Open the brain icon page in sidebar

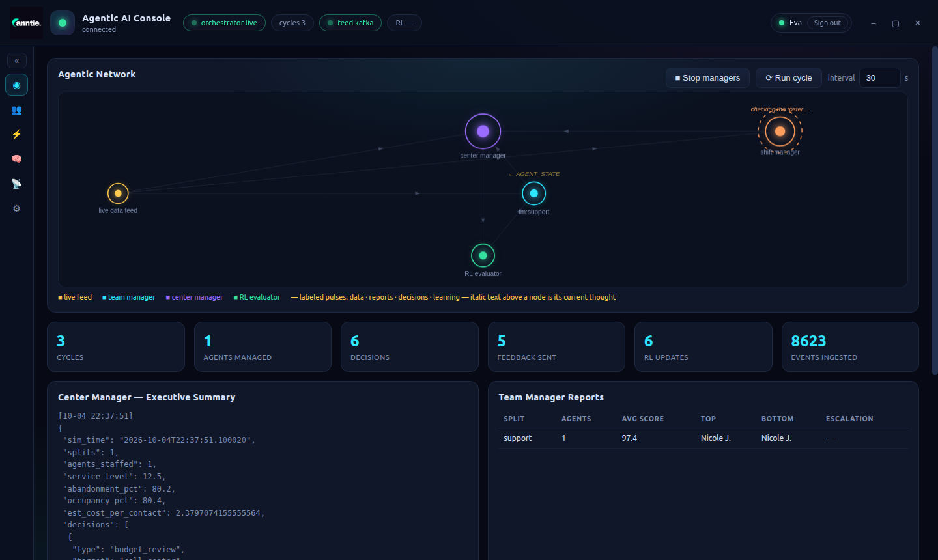click(x=17, y=159)
